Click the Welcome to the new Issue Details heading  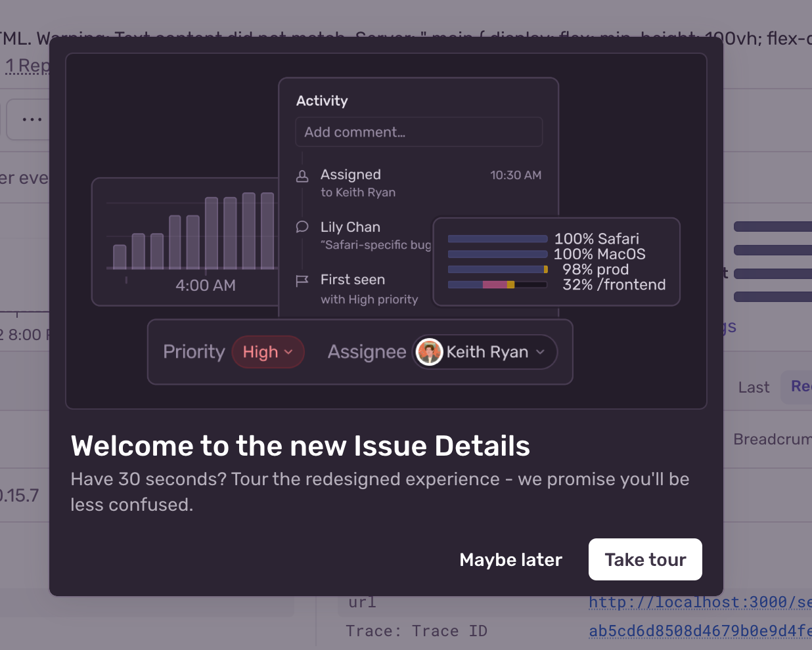point(300,446)
